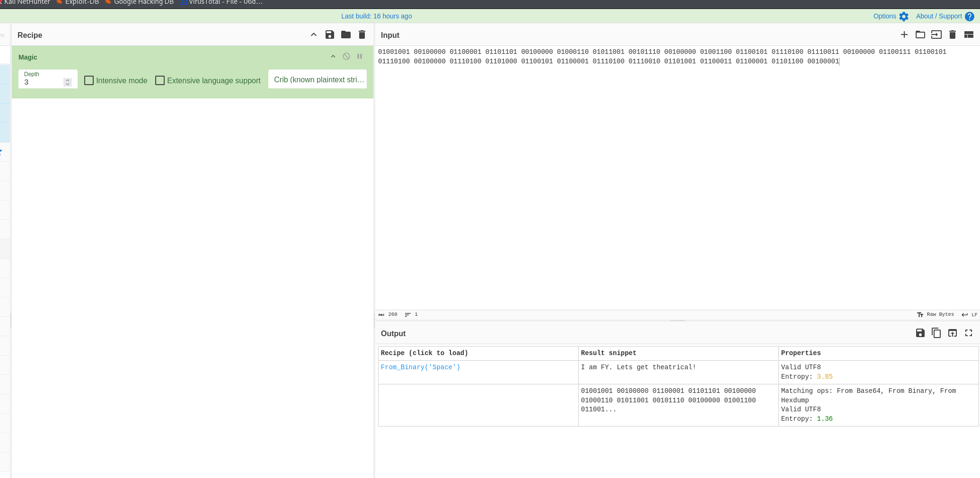Open Kali NetHunter bookmark
Viewport: 980px width, 478px height.
click(x=25, y=2)
